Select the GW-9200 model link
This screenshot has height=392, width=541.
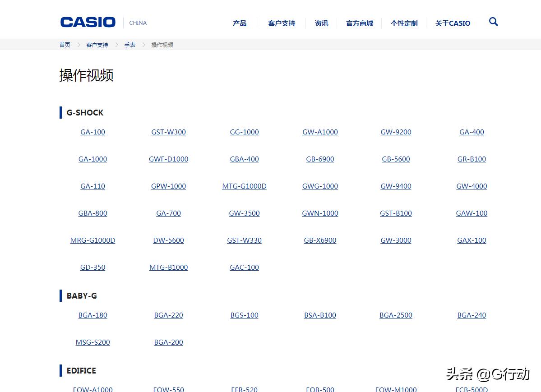click(396, 132)
